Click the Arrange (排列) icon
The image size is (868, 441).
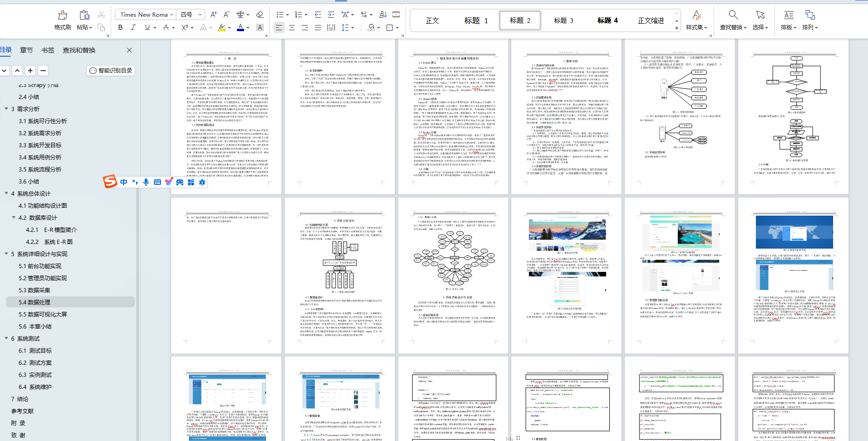coord(810,15)
